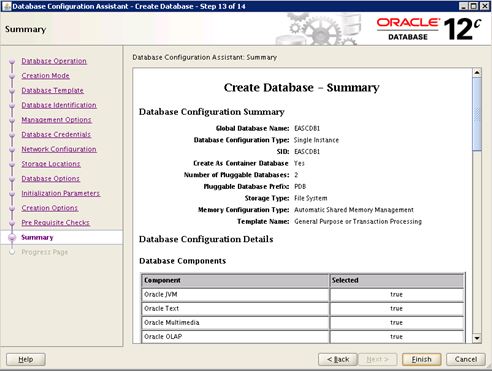
Task: Click the SID value EASCDB1
Action: click(307, 152)
